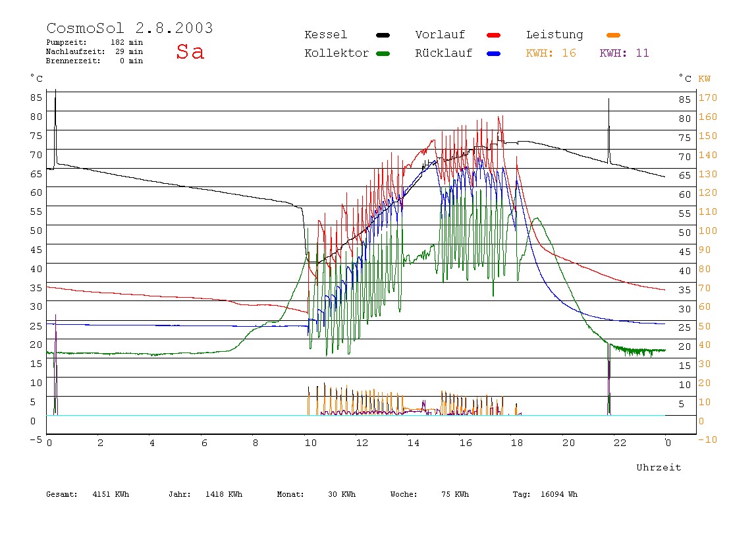756x535 pixels.
Task: Click the "Tag:" footer label
Action: tap(521, 494)
